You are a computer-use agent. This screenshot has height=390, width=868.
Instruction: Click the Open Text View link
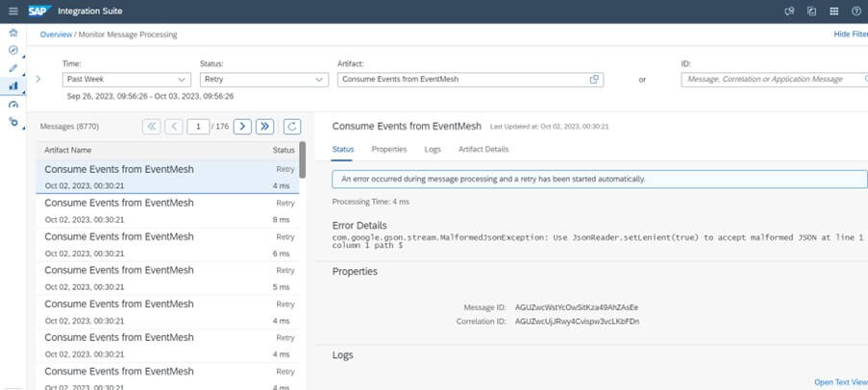pyautogui.click(x=841, y=381)
